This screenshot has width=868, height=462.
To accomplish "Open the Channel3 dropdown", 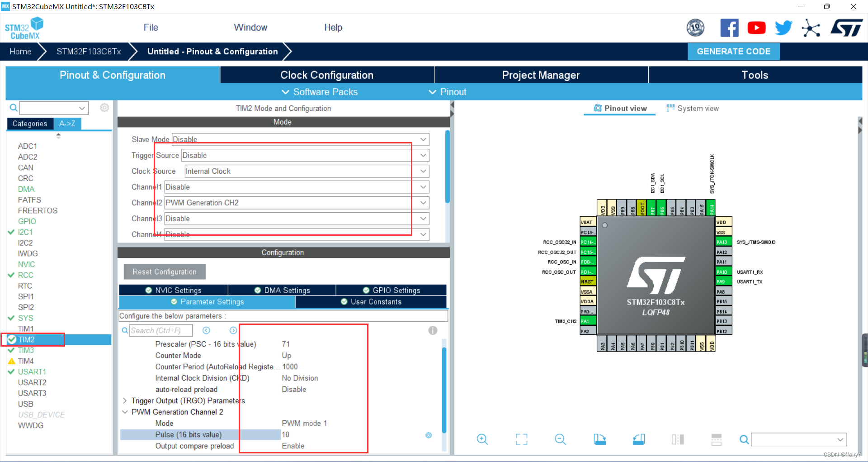I will click(297, 219).
